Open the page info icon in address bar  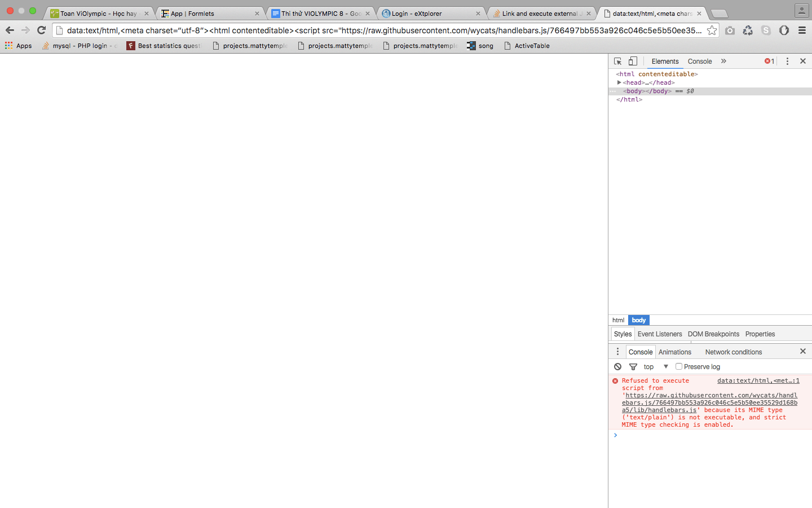click(59, 30)
